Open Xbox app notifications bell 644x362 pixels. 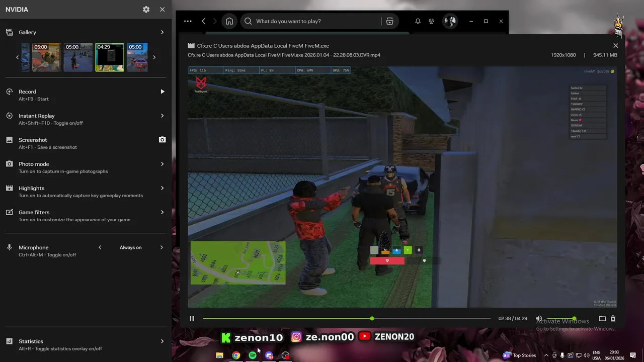coord(418,21)
